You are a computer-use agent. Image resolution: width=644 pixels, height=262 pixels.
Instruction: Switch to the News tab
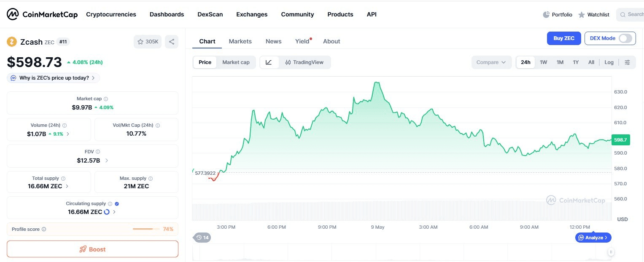pos(273,41)
